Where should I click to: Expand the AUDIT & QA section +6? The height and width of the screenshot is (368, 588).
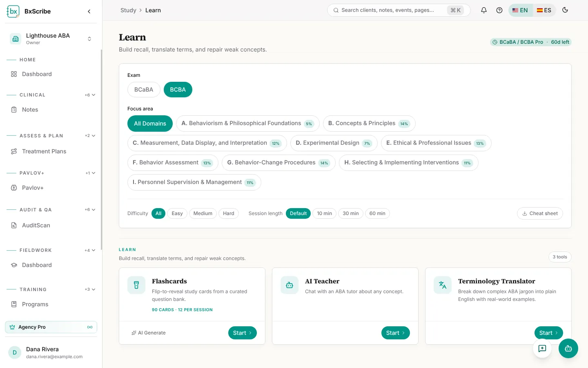90,210
